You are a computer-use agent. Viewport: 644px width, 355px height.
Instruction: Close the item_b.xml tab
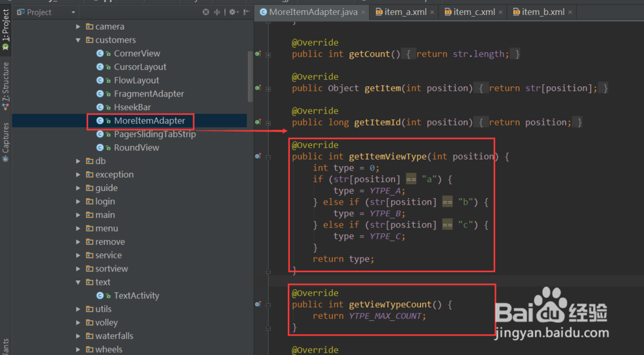click(570, 12)
